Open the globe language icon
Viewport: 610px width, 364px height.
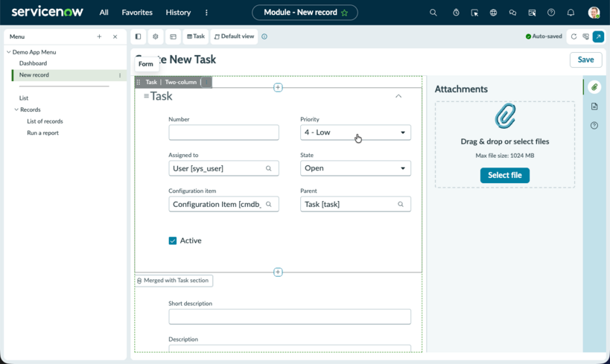(493, 13)
